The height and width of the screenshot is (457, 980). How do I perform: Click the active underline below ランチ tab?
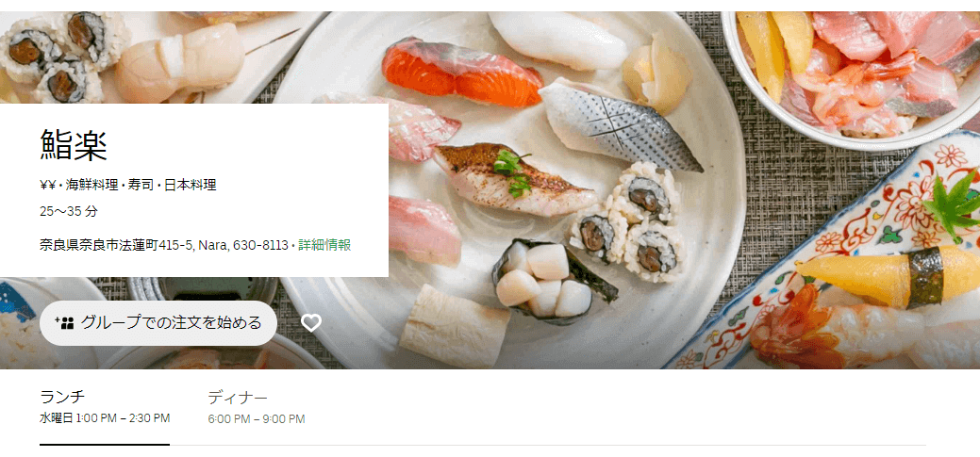[x=105, y=445]
